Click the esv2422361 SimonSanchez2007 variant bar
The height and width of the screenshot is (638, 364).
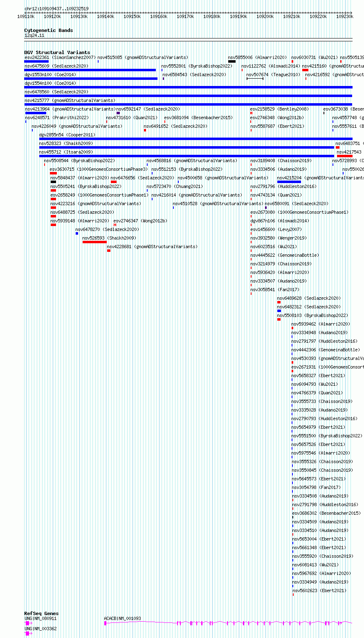click(x=36, y=61)
